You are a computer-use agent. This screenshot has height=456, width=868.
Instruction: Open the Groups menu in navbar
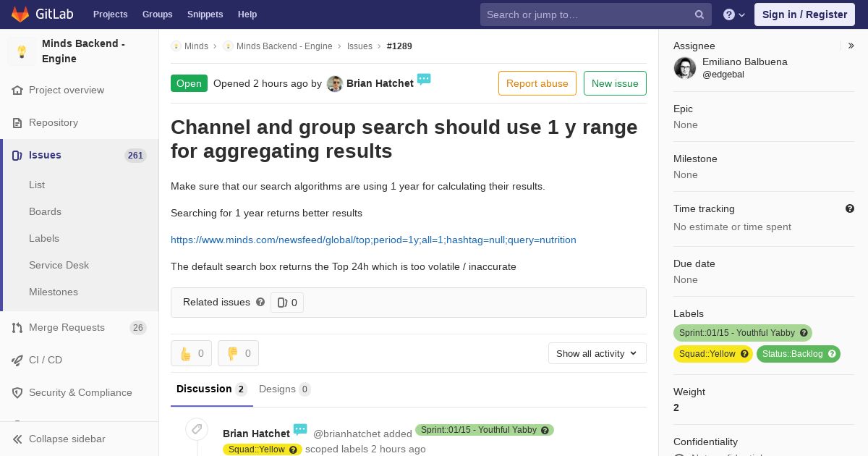157,14
